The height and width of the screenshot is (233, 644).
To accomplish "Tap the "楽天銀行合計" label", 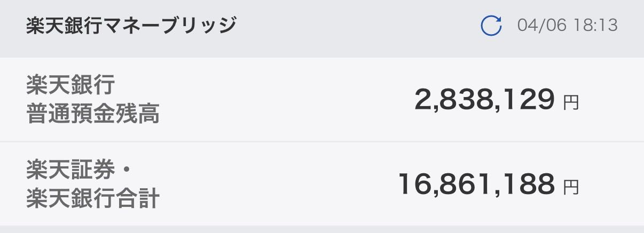I will point(93,199).
